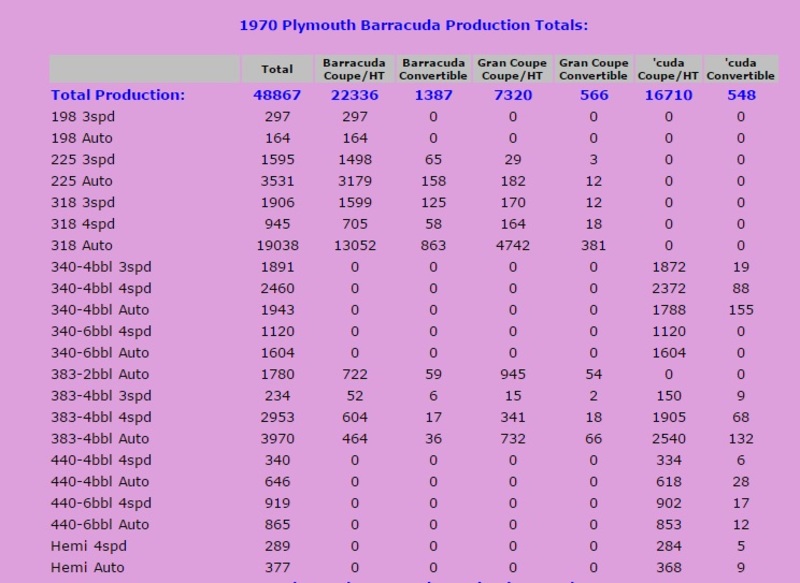This screenshot has width=800, height=583.
Task: Select the '225 Auto' row label
Action: coord(82,181)
